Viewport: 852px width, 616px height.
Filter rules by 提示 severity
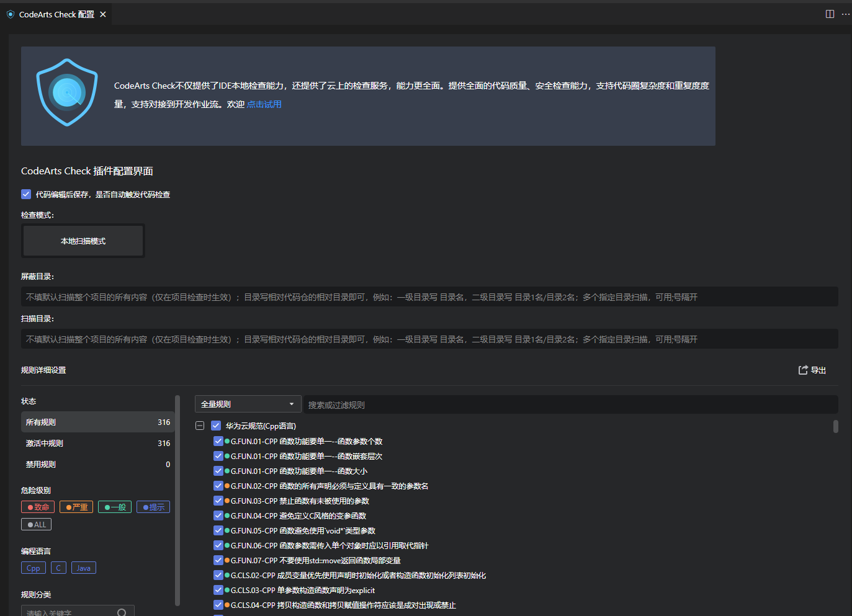pyautogui.click(x=153, y=506)
